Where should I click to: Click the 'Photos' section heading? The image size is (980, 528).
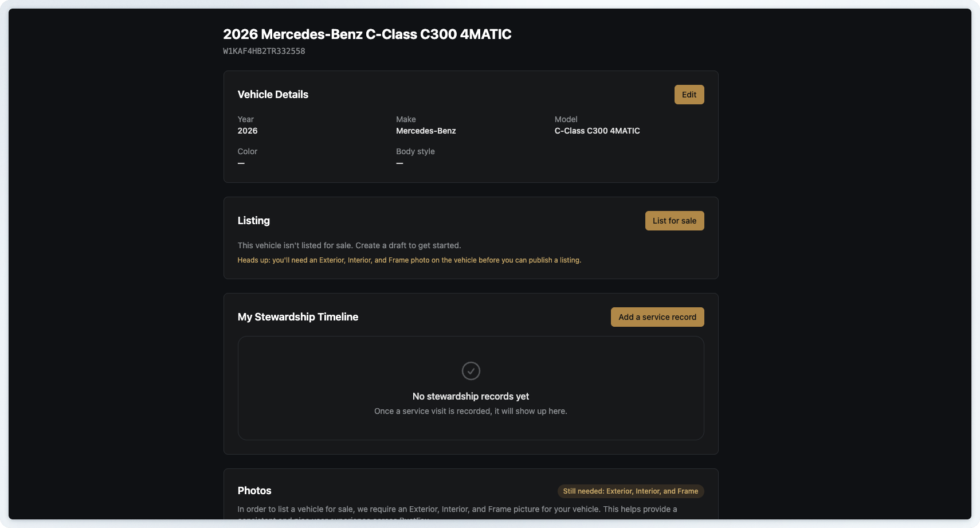point(254,491)
